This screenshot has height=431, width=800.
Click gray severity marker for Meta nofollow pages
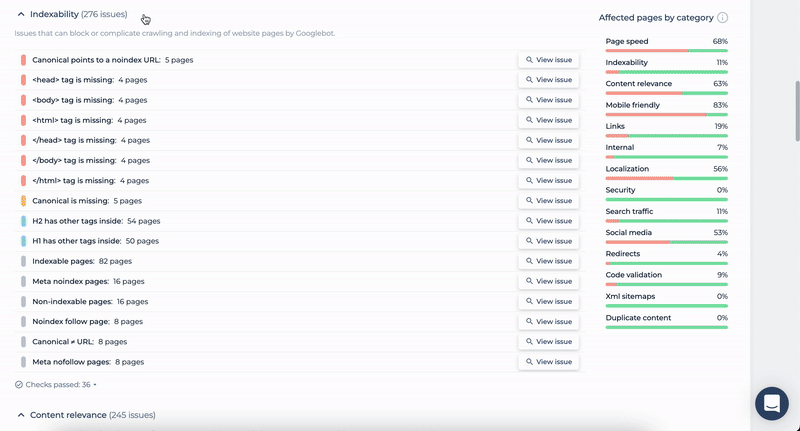[x=23, y=362]
